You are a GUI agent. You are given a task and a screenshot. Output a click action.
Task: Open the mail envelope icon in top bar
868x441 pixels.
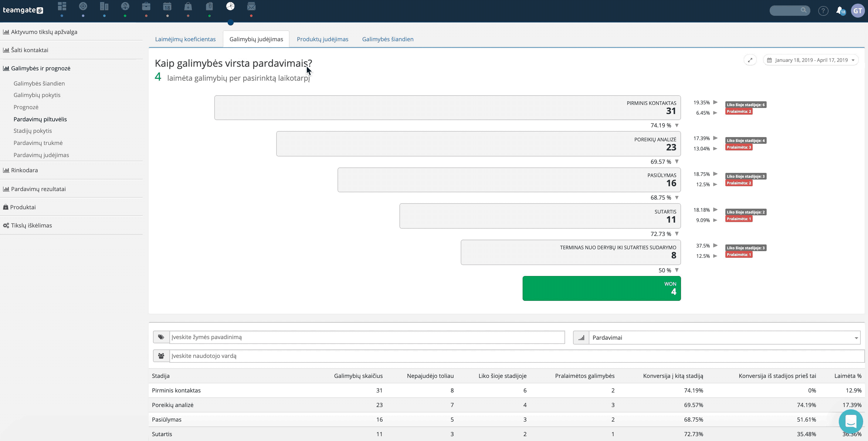tap(251, 6)
